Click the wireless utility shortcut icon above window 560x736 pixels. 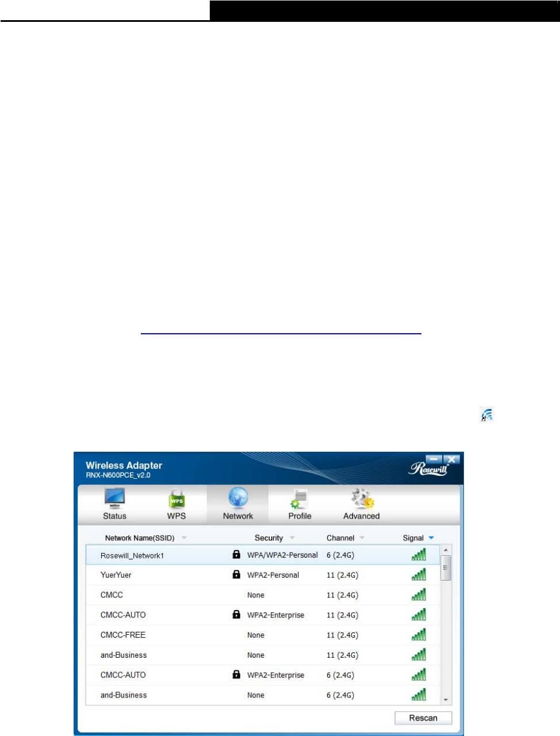pos(487,414)
